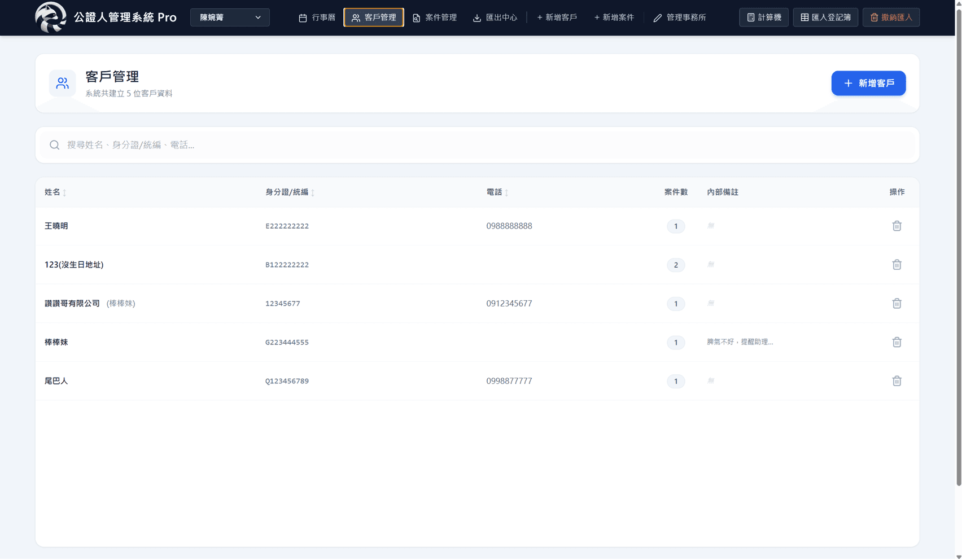Select the 客戶管理 navigation tab
The image size is (962, 560).
tap(374, 17)
